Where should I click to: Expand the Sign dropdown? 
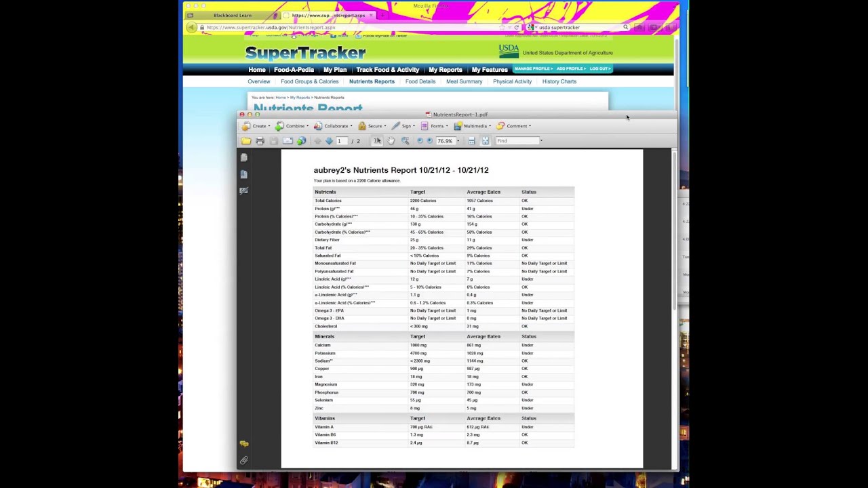pos(403,126)
